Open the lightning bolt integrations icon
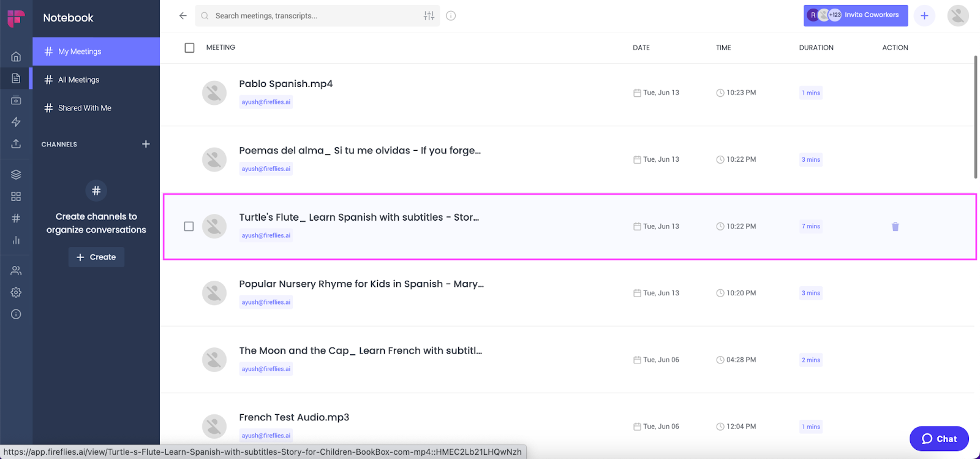 [x=16, y=122]
